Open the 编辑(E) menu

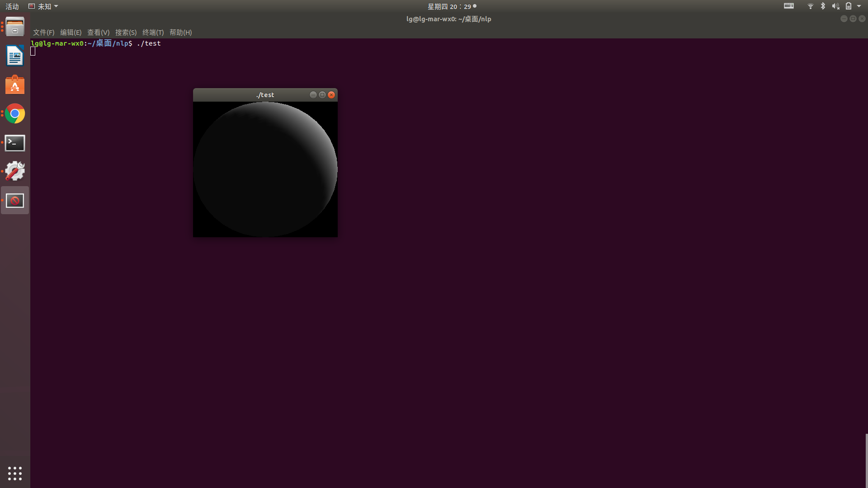[71, 33]
